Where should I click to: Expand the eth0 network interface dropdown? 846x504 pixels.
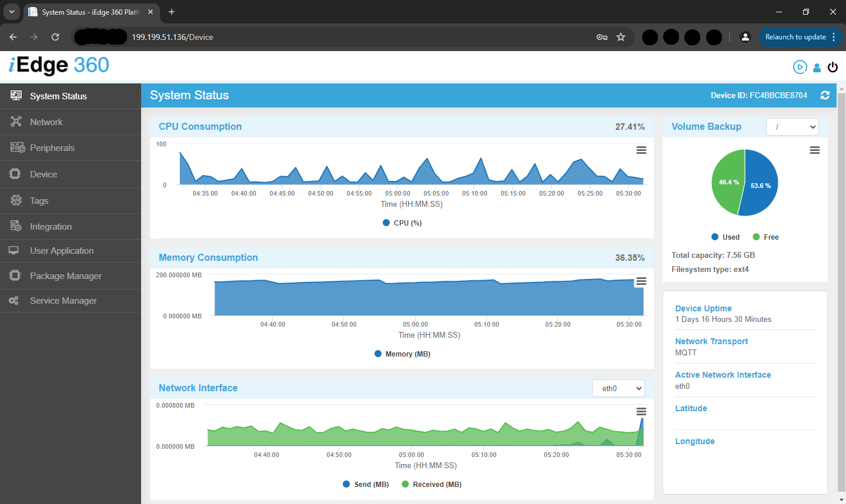click(618, 388)
